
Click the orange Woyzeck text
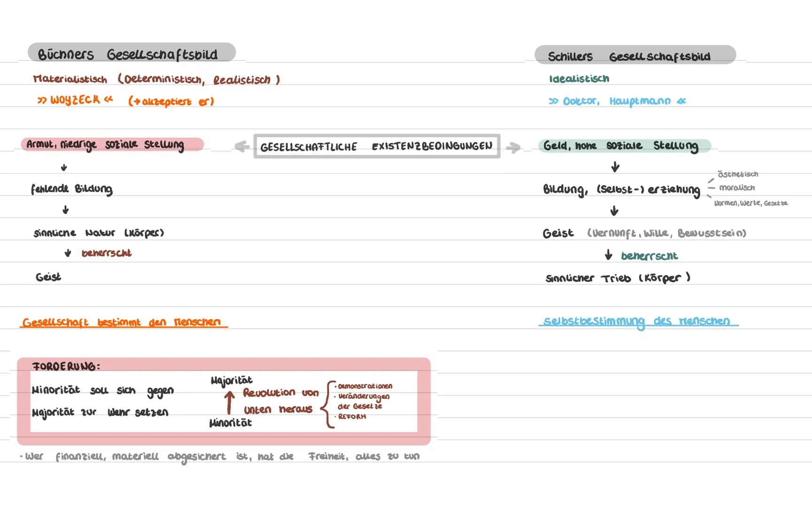click(75, 100)
